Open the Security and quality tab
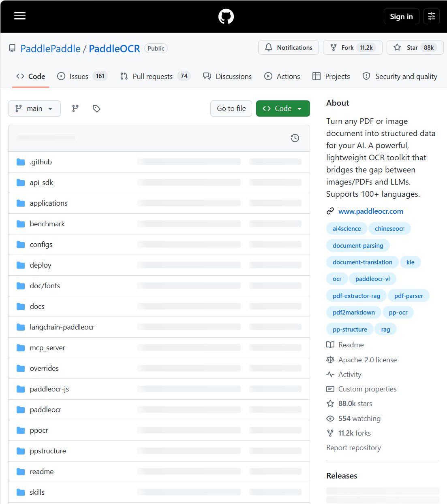Viewport: 447px width, 504px height. pos(400,77)
